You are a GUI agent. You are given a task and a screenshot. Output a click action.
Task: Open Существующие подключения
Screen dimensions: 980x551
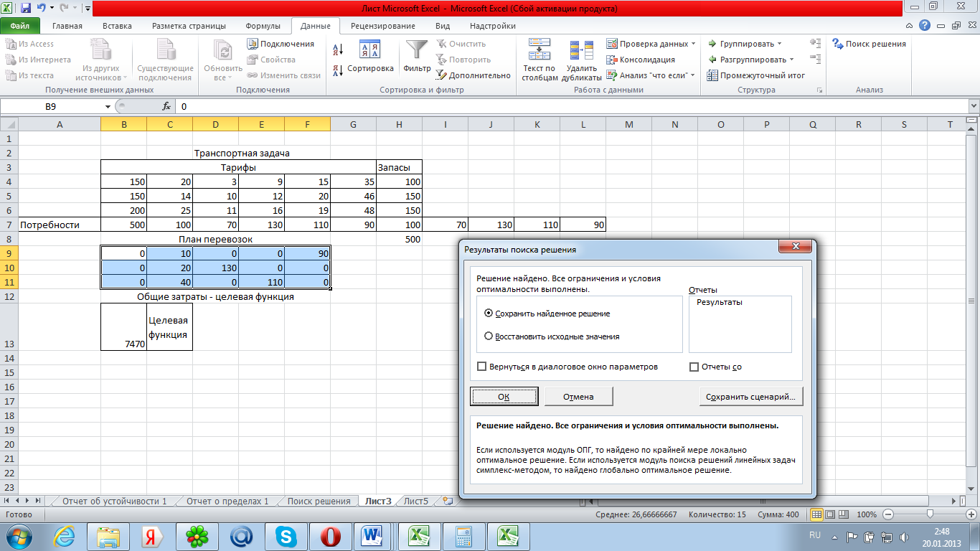pos(166,60)
